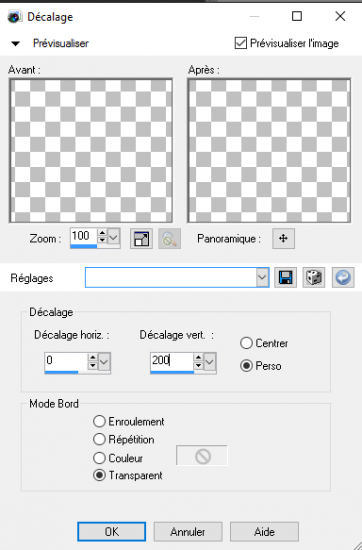Randomize parameters with dice icon
Image resolution: width=362 pixels, height=550 pixels.
314,277
